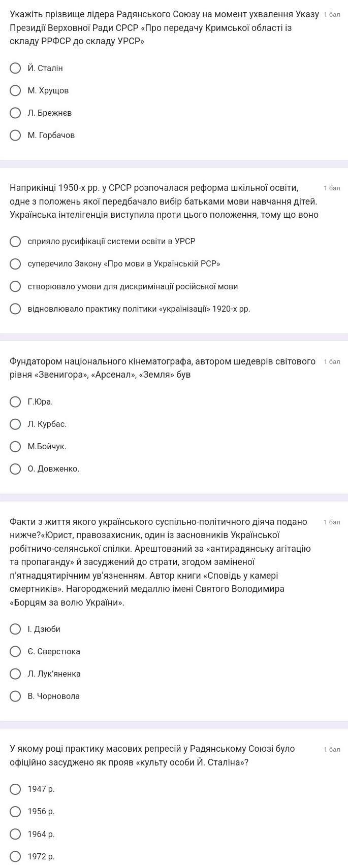Pick the 1964 р. radio option
This screenshot has height=868, width=348.
(16, 834)
